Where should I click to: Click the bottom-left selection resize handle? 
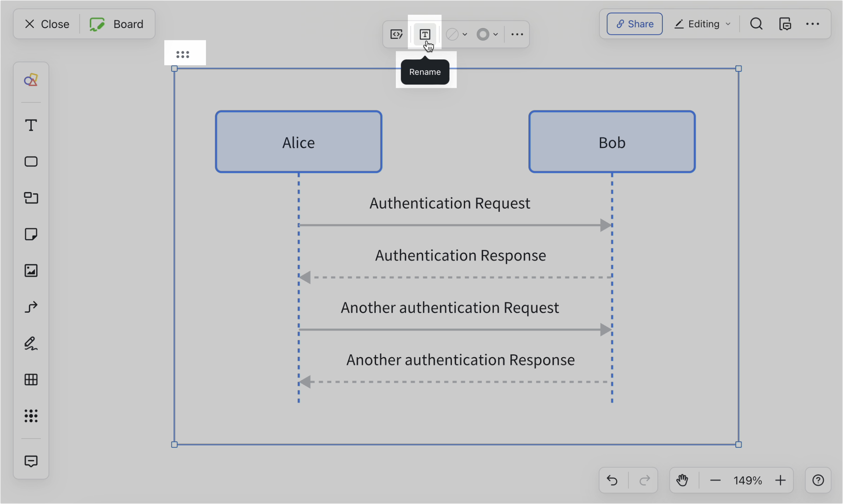coord(174,445)
